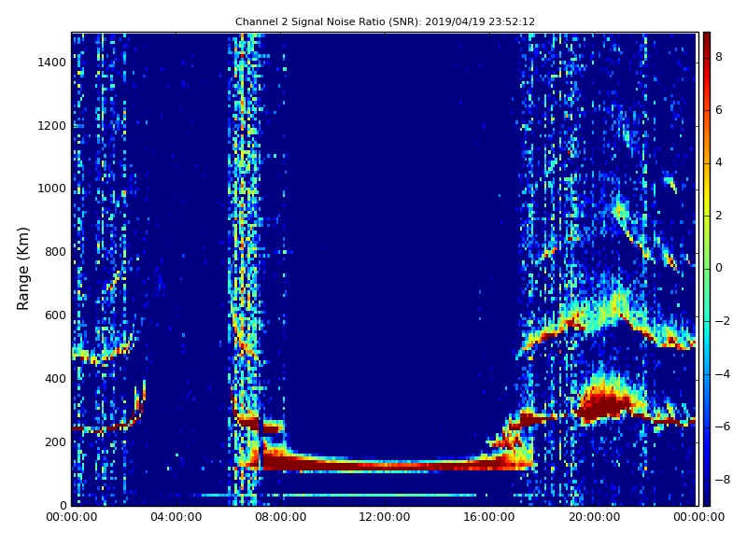This screenshot has height=560, width=747.
Task: Click the plot title showing Channel 2 SNR
Action: click(x=385, y=21)
